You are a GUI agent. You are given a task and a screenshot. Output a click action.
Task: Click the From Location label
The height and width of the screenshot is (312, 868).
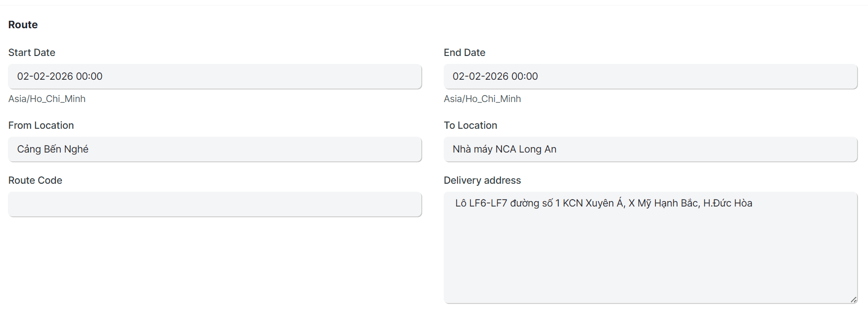[41, 125]
